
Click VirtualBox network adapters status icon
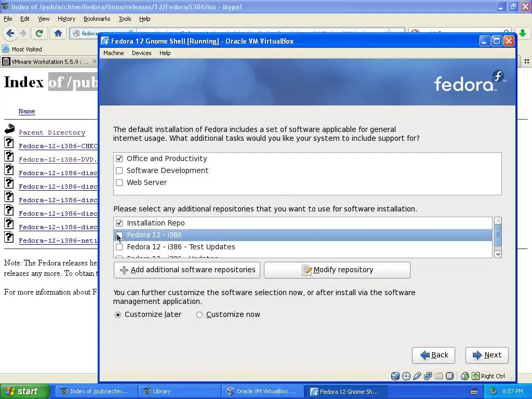(428, 376)
